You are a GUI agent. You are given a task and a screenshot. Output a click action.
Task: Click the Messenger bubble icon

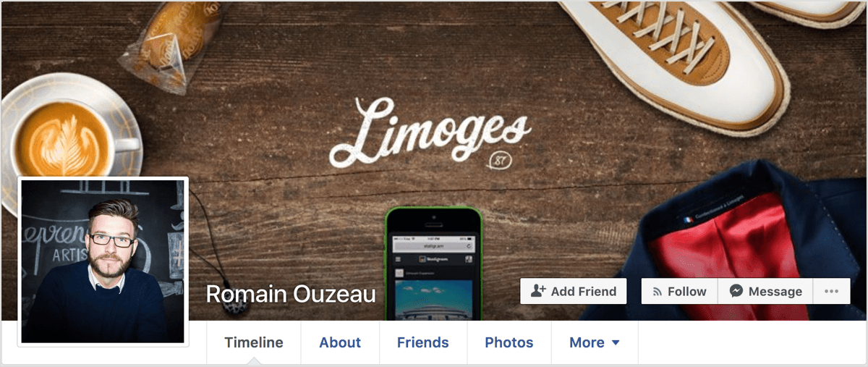(736, 291)
